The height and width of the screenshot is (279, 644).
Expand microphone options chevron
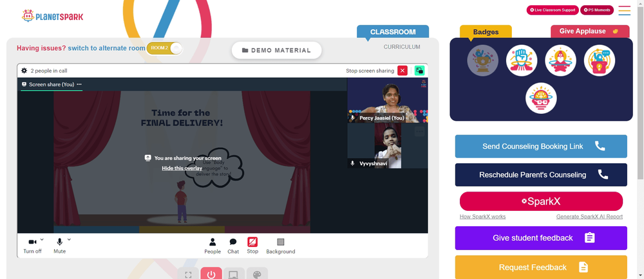tap(69, 240)
